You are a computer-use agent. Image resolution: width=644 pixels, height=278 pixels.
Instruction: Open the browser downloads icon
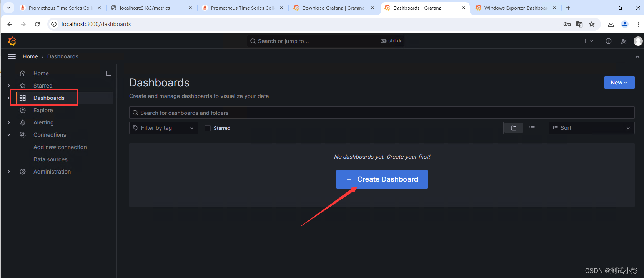pos(611,24)
